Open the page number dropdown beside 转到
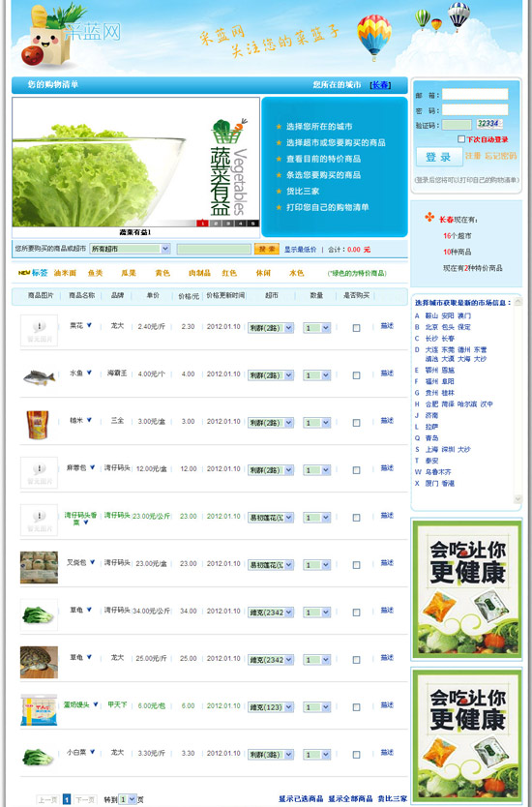This screenshot has height=807, width=532. point(127,799)
